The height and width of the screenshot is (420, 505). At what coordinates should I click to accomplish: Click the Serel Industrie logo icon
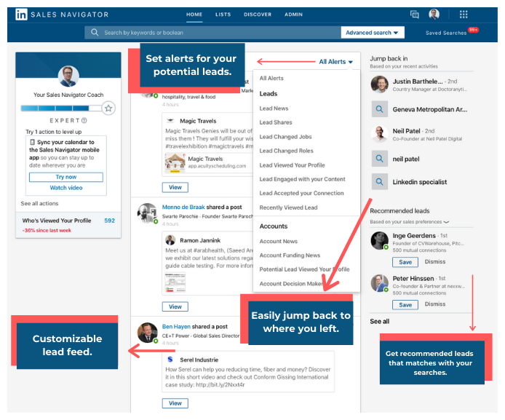click(170, 360)
